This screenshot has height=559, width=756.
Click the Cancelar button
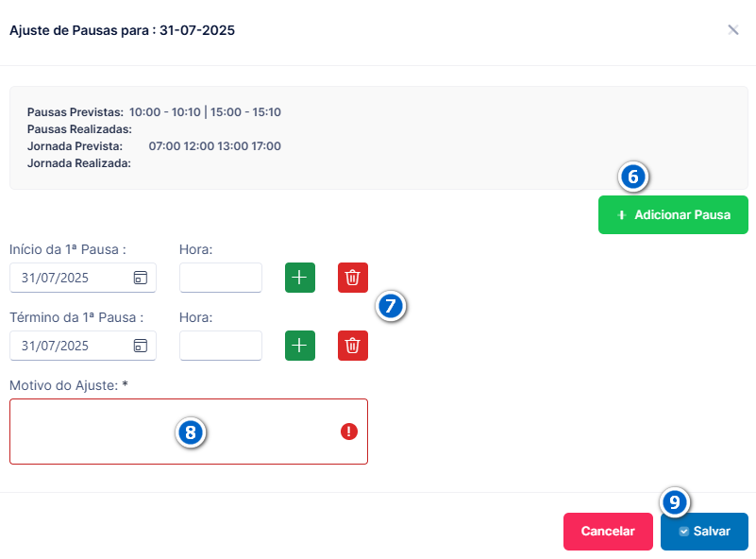pyautogui.click(x=608, y=531)
